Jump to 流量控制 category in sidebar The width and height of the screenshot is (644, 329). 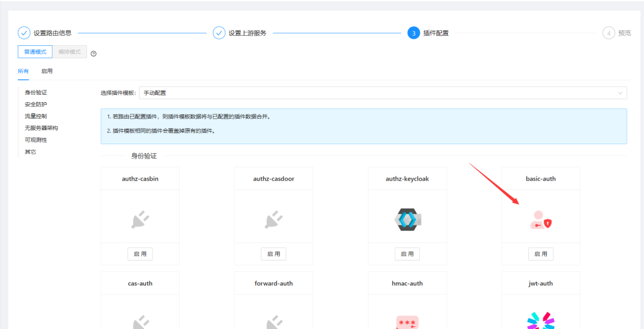36,116
